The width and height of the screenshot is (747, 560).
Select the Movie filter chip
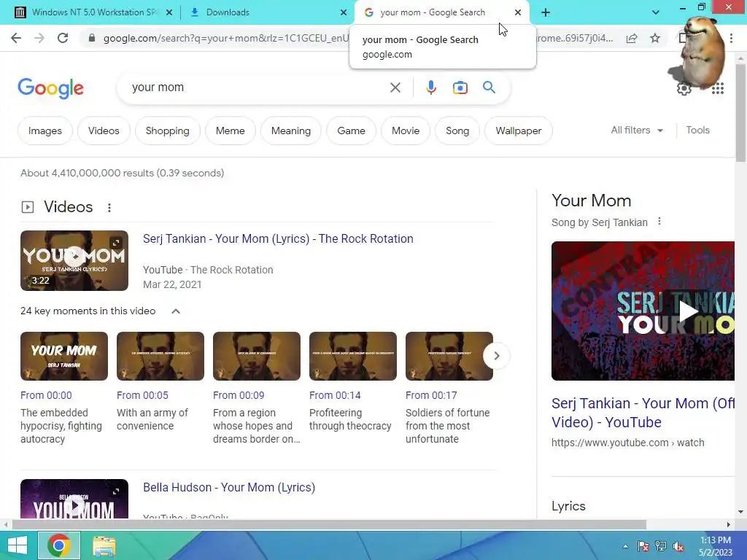[406, 131]
